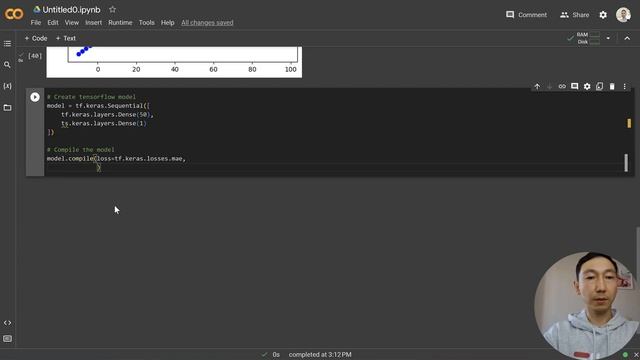The height and width of the screenshot is (360, 640).
Task: Open the Terminal panel icon
Action: pos(7,338)
